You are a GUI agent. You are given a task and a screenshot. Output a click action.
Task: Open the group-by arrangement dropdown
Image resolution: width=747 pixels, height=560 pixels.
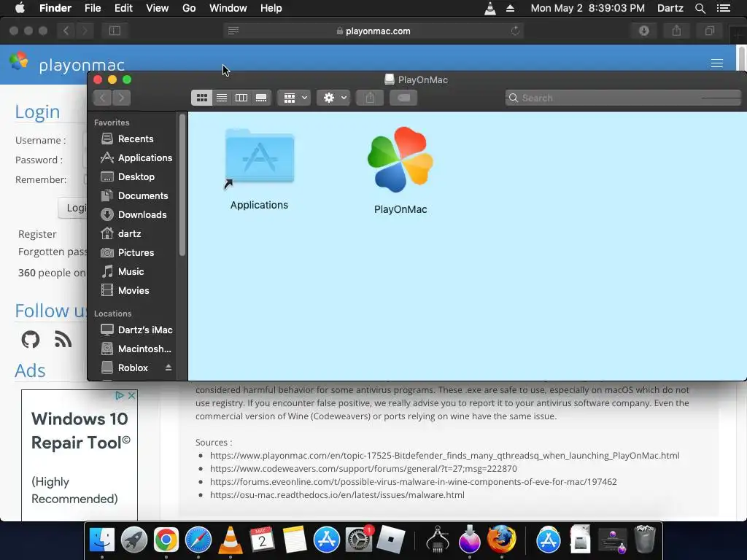294,98
